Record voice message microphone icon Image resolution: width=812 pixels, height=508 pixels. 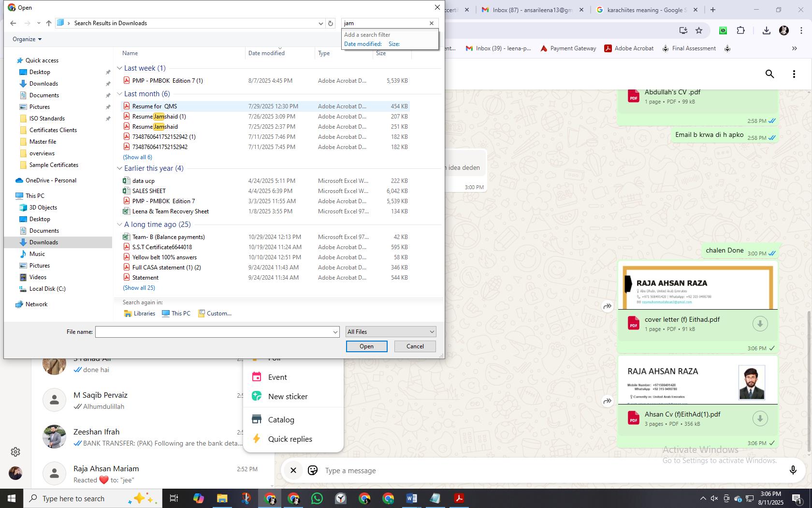(793, 470)
